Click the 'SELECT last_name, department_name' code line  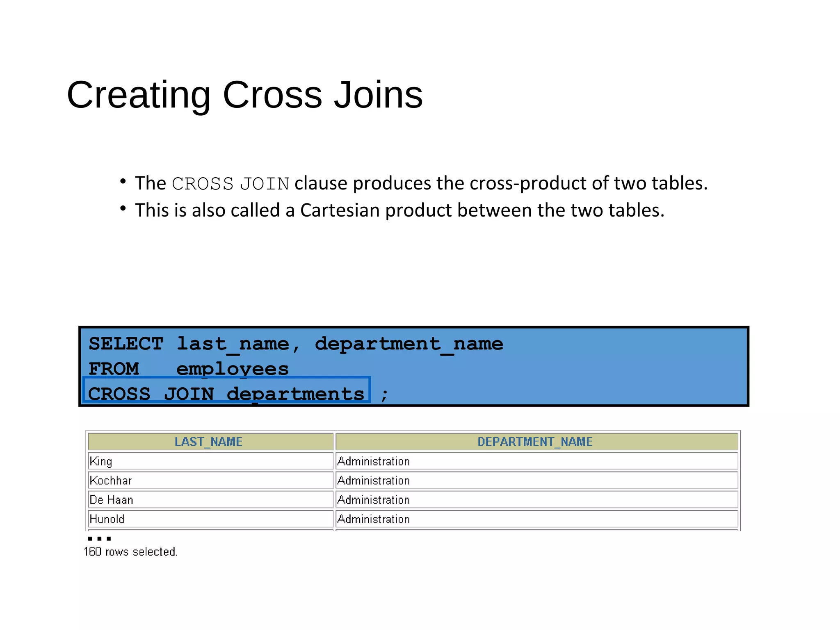pyautogui.click(x=296, y=344)
